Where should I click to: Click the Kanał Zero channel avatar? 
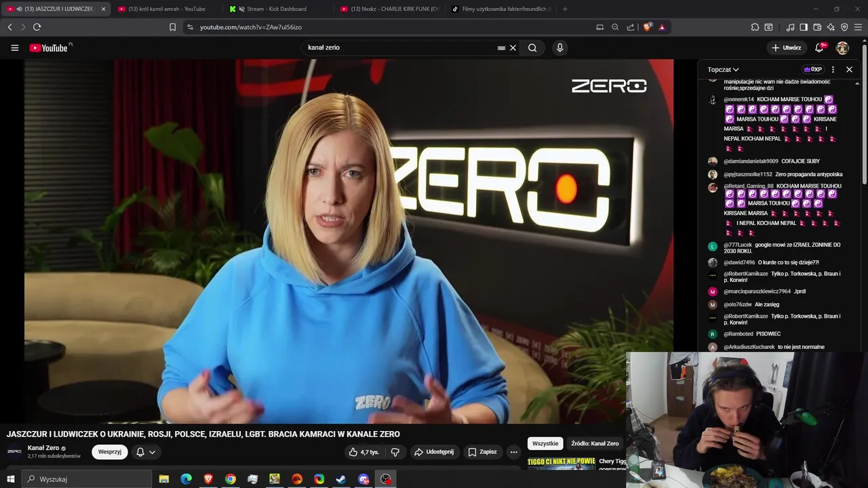(14, 451)
